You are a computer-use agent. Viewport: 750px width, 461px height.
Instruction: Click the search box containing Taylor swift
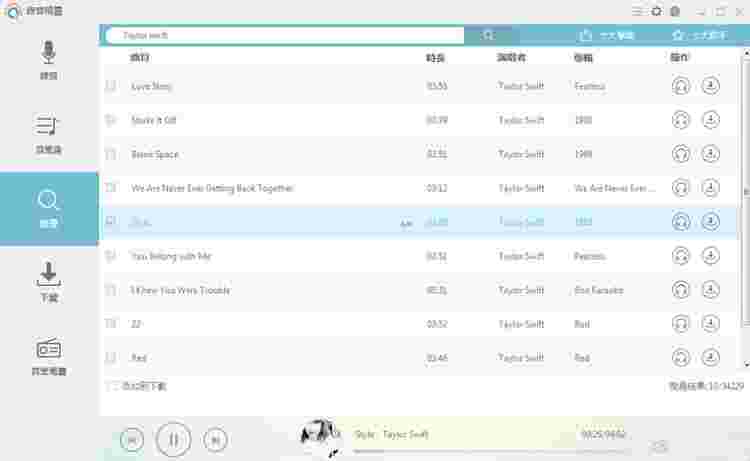coord(284,35)
